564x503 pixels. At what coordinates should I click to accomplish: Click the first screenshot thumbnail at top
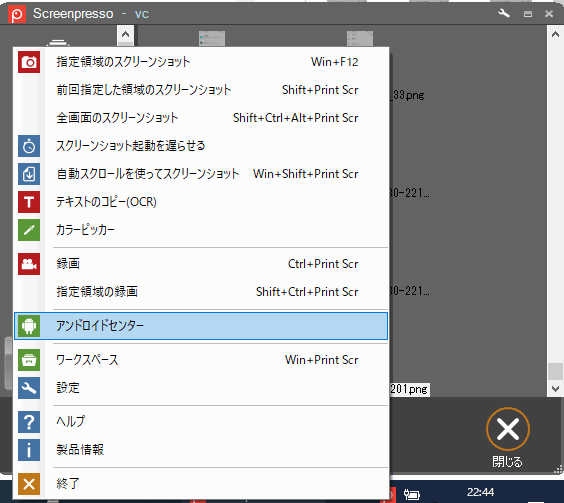tap(212, 38)
